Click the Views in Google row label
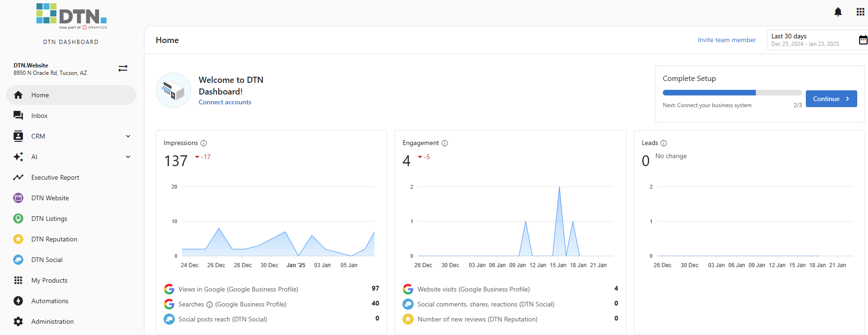Viewport: 868px width, 335px height. point(238,289)
